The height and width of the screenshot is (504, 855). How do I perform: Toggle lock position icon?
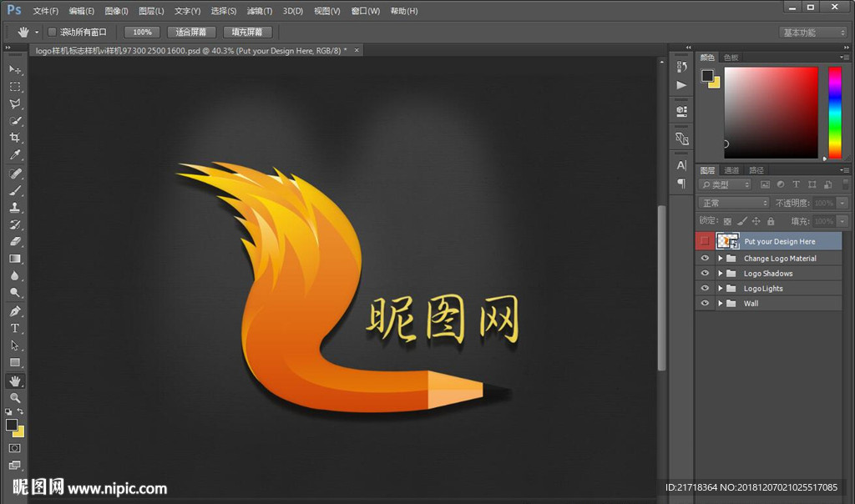756,221
